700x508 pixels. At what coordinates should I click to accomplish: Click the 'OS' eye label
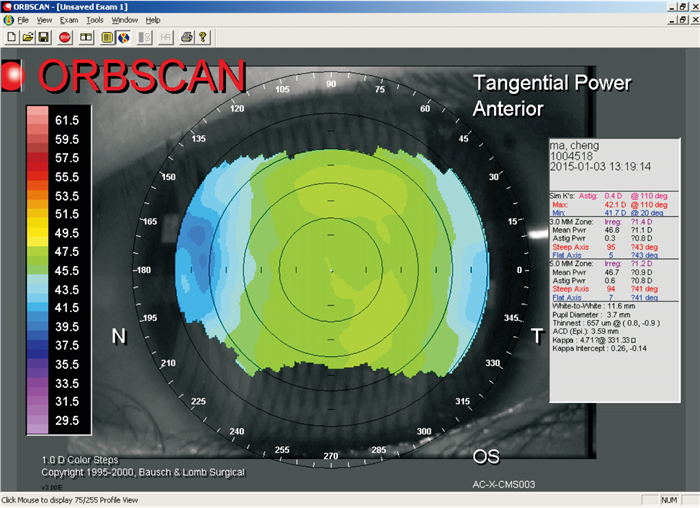(486, 457)
